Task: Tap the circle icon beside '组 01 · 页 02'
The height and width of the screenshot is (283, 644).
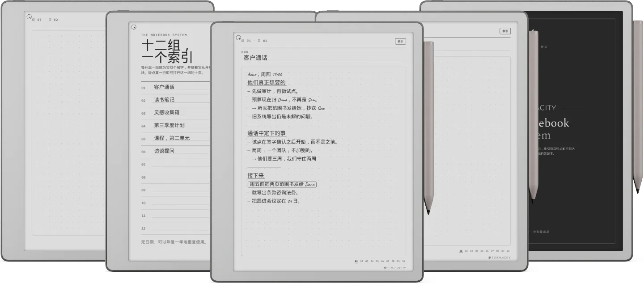Action: pyautogui.click(x=29, y=17)
